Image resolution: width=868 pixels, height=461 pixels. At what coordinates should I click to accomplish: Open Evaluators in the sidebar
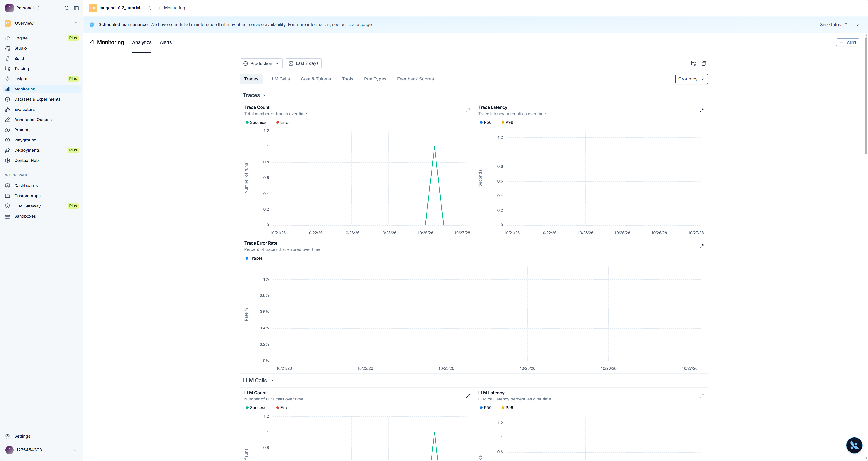tap(42, 110)
